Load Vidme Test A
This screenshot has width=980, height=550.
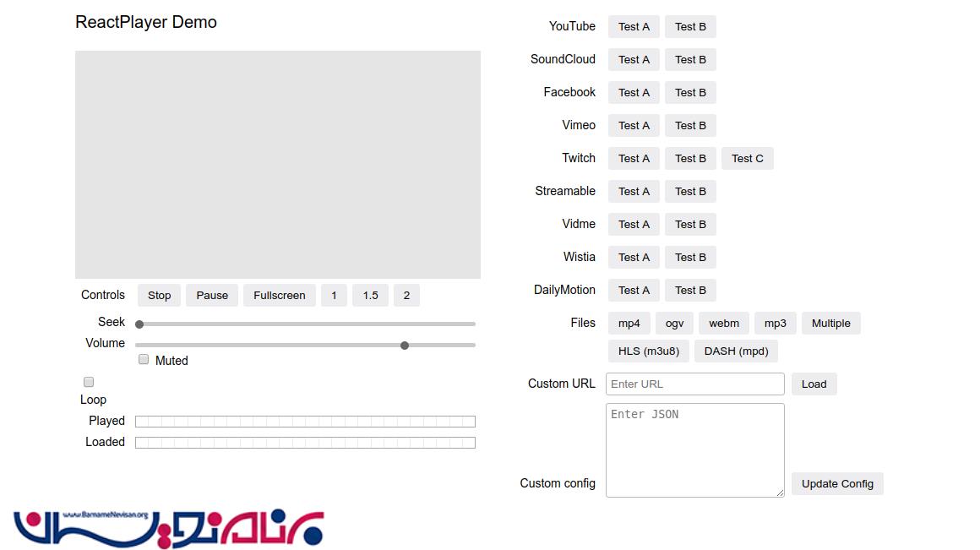pos(634,225)
